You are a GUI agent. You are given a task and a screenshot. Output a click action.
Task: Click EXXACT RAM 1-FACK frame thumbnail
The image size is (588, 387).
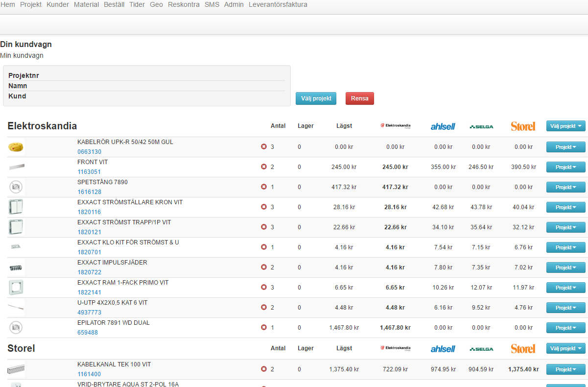click(16, 287)
